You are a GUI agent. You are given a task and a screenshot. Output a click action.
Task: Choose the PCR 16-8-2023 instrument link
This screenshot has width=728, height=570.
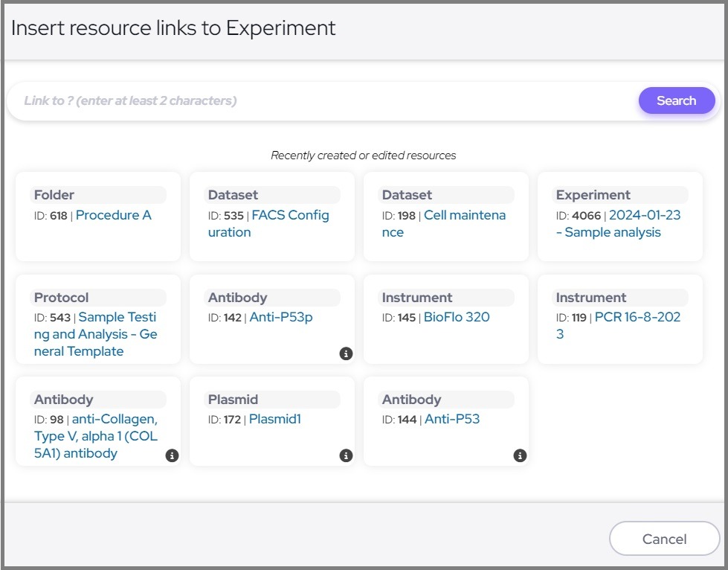(637, 318)
